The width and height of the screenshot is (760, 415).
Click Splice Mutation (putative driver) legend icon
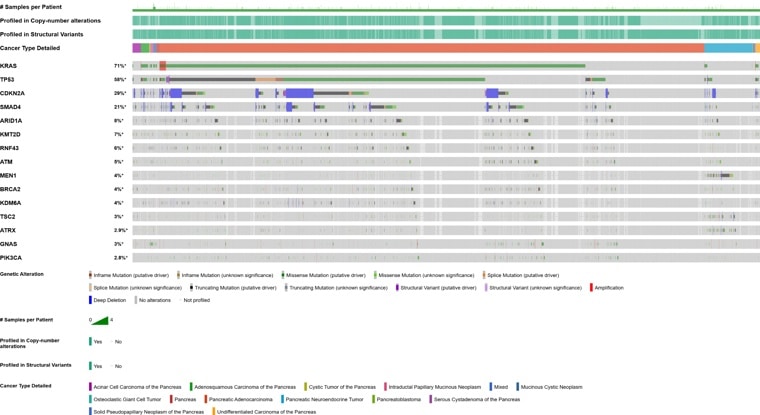(484, 275)
